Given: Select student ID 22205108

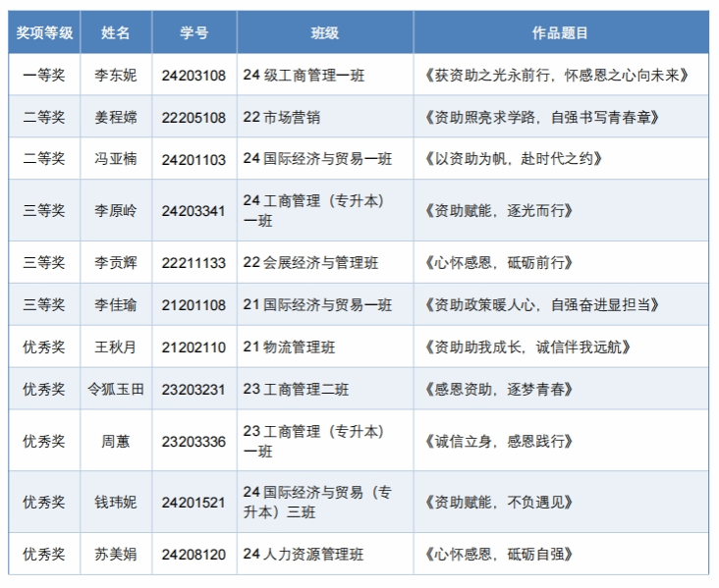Looking at the screenshot, I should [194, 118].
